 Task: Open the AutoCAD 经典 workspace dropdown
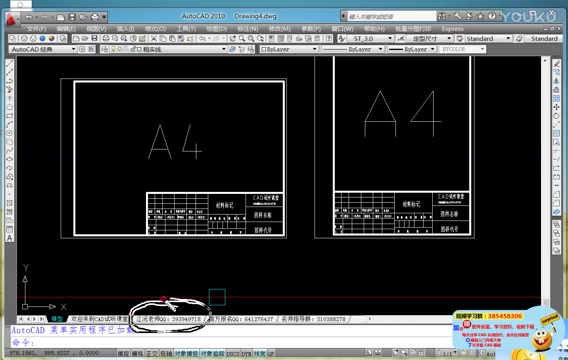point(43,49)
